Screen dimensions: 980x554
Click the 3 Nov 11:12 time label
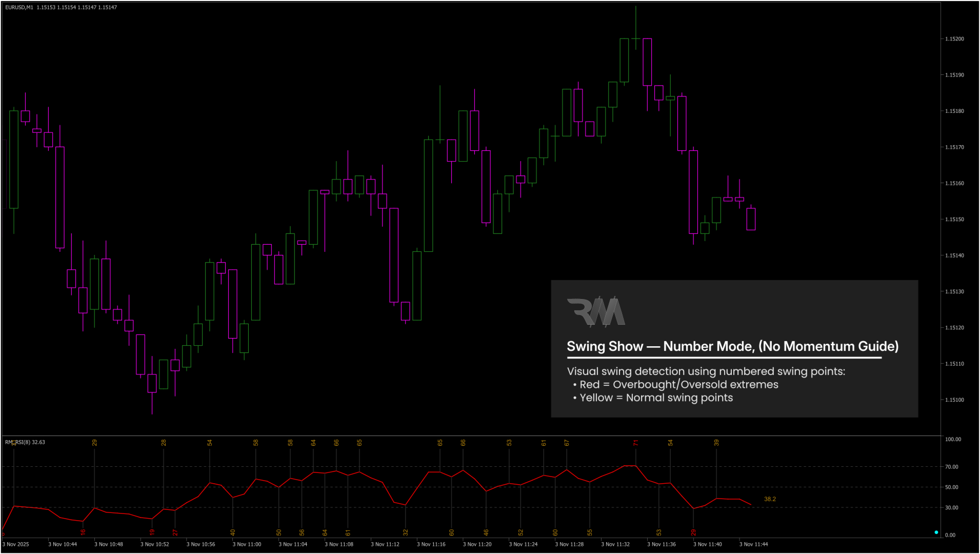385,544
